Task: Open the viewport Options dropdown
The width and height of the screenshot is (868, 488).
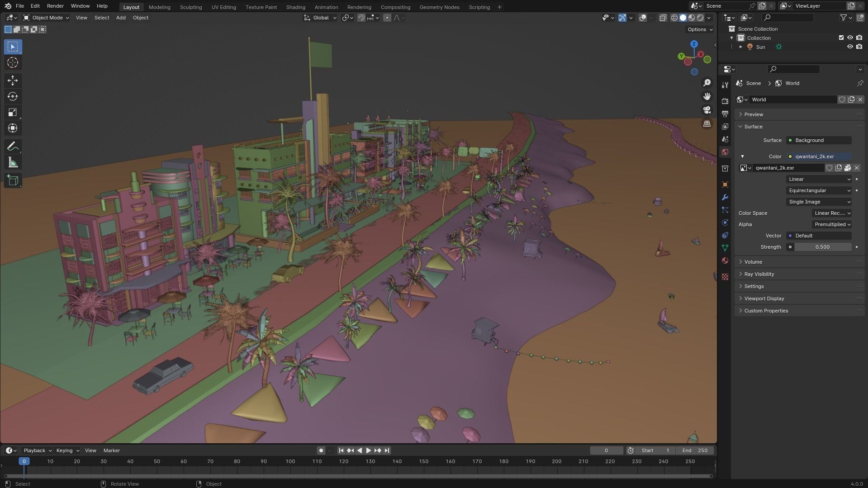Action: click(x=700, y=29)
